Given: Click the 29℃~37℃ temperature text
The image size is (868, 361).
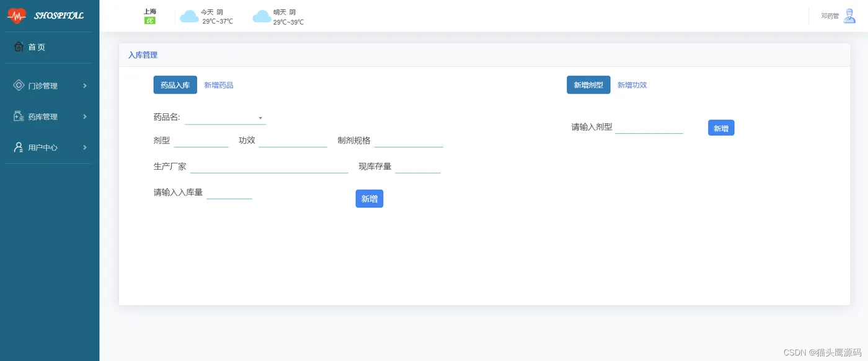Looking at the screenshot, I should pos(218,22).
